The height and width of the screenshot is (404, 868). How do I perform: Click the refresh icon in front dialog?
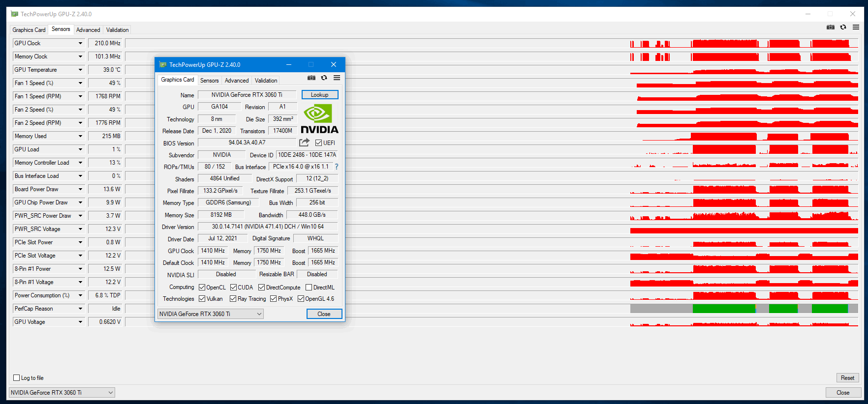tap(324, 78)
